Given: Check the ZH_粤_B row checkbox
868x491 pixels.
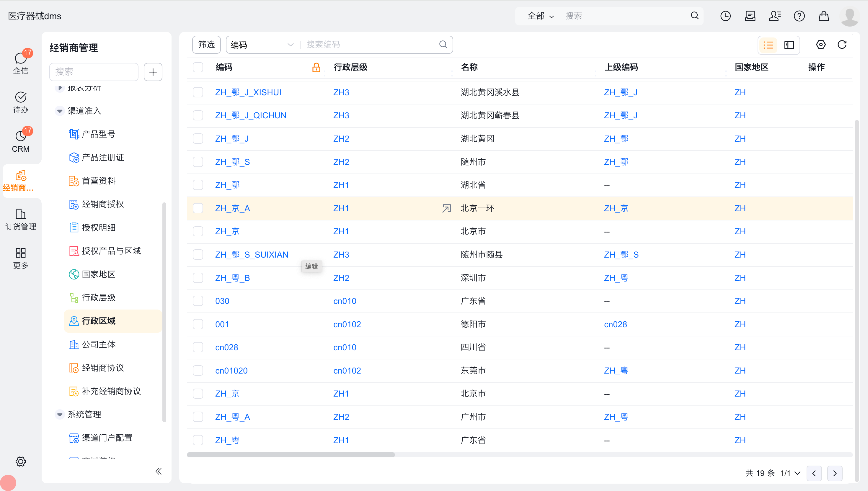Looking at the screenshot, I should 198,278.
